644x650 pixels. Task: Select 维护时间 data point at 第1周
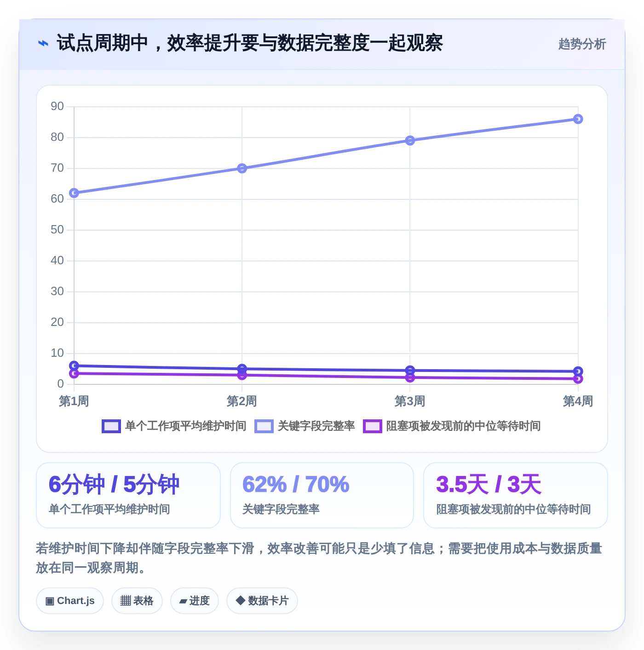tap(74, 366)
